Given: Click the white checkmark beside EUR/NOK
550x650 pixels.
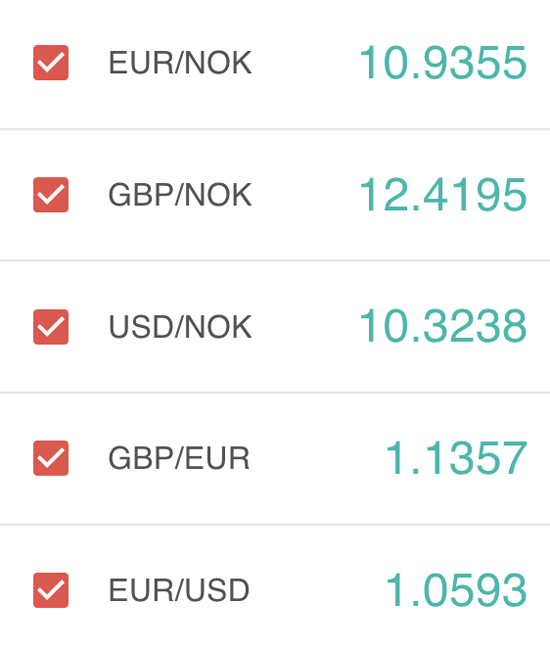Looking at the screenshot, I should pos(51,63).
